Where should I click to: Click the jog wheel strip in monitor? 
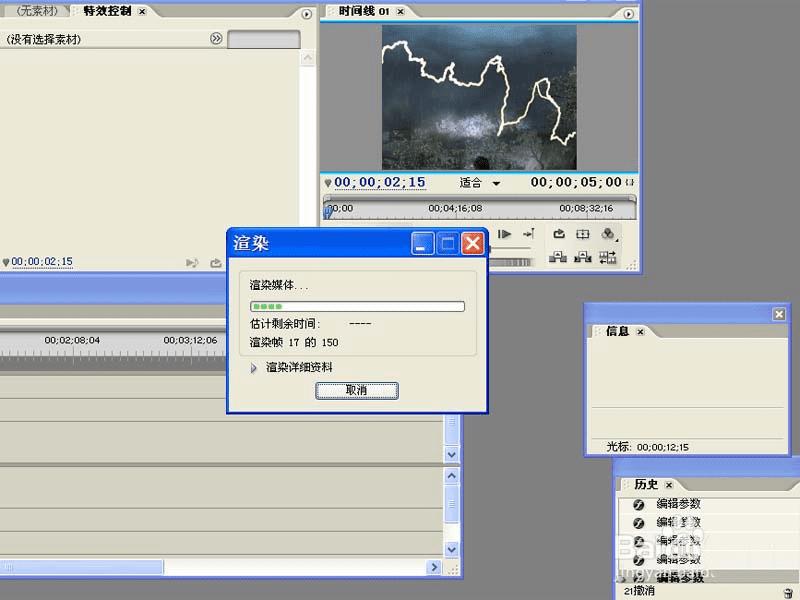tap(510, 262)
